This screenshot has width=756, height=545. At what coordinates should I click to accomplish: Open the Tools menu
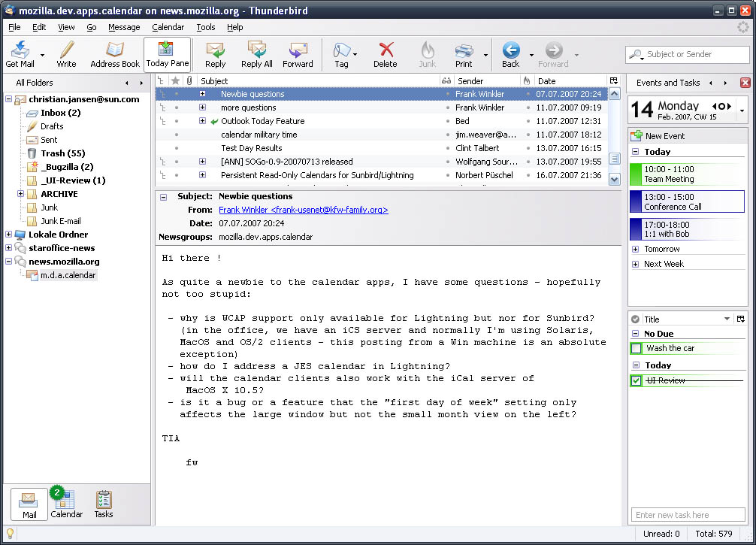pos(205,27)
